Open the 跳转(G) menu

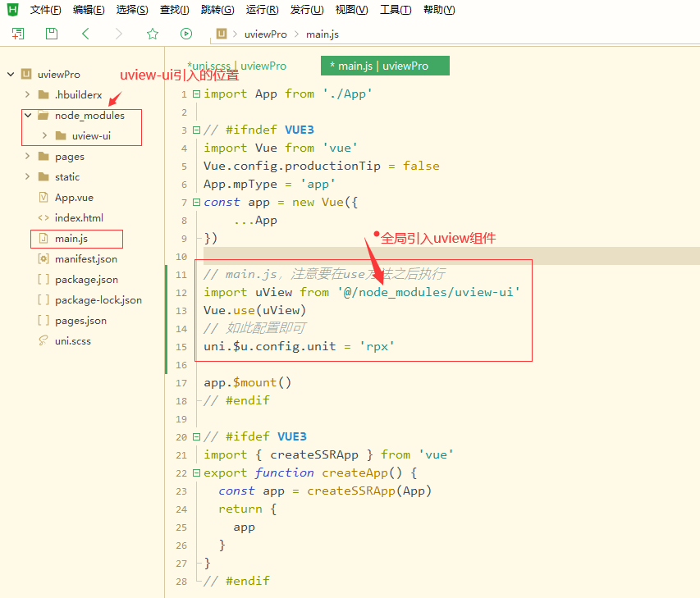tap(217, 10)
